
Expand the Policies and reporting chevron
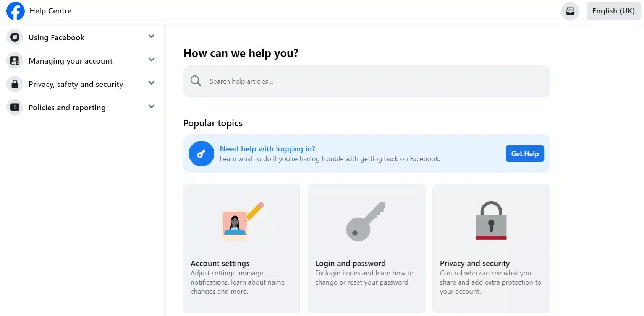click(x=151, y=106)
